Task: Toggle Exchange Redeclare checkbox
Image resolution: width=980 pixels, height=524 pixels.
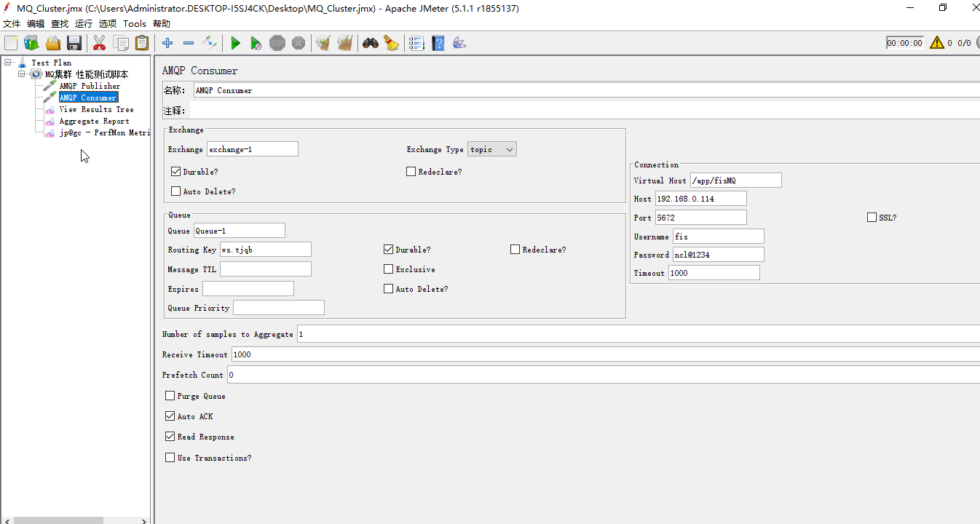Action: point(411,172)
